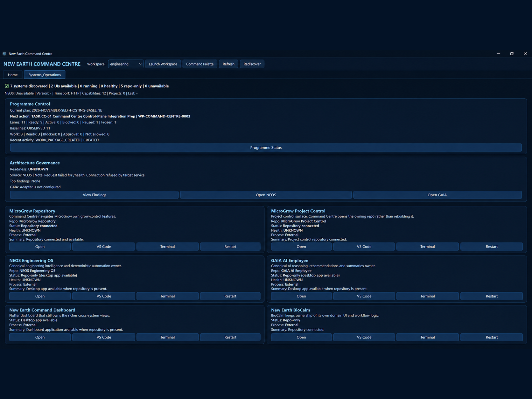Launch VS Code for MicroGrow Repository
Image resolution: width=532 pixels, height=399 pixels.
[104, 247]
